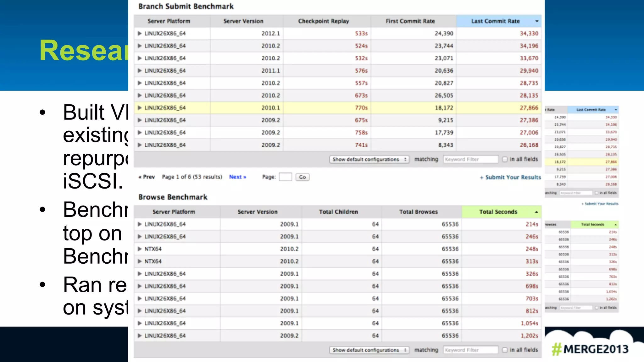
Task: Check 'in all fields' under Branch Submit
Action: pyautogui.click(x=505, y=159)
